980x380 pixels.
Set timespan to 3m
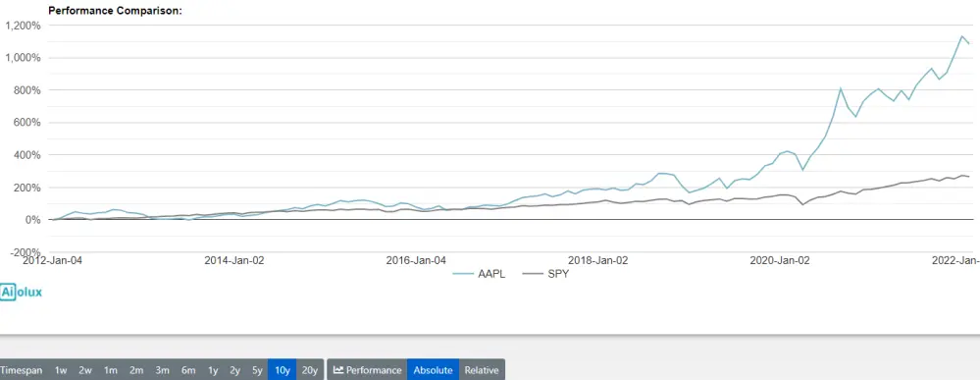(162, 370)
